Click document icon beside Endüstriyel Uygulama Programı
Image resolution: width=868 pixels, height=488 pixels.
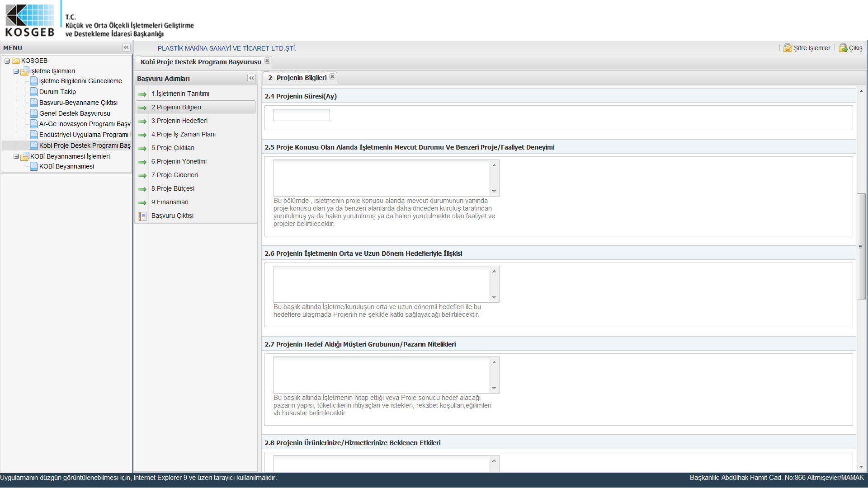(x=34, y=135)
